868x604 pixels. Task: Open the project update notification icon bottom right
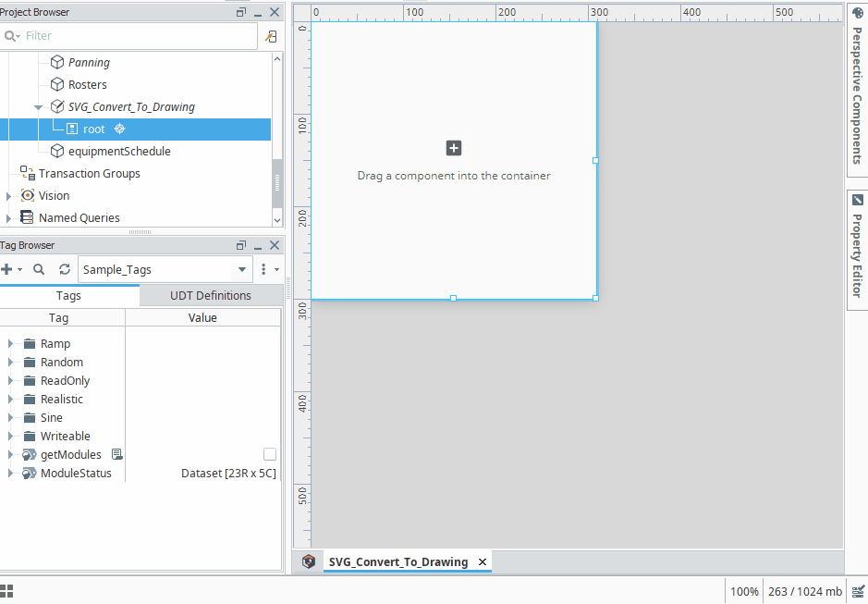pos(858,590)
